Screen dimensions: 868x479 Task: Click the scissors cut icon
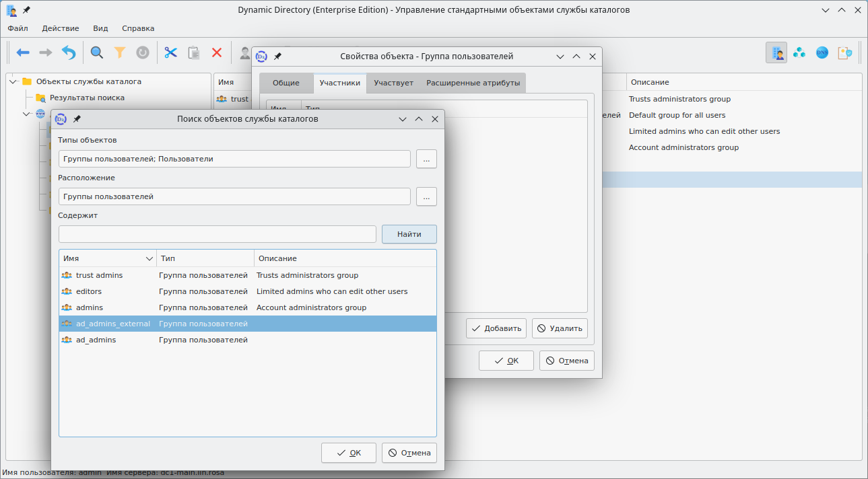170,52
